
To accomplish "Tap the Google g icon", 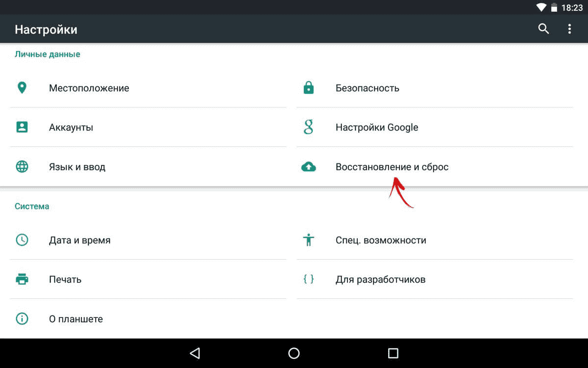I will click(x=308, y=127).
